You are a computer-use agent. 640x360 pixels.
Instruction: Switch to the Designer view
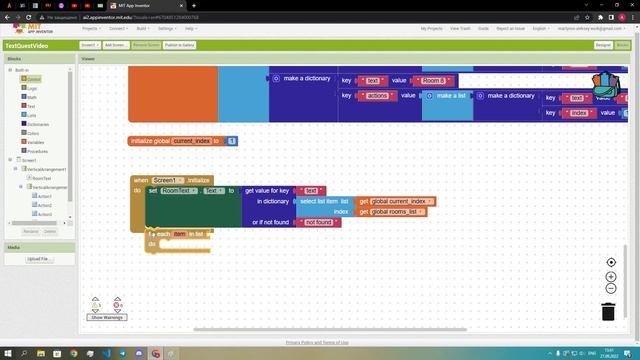pyautogui.click(x=603, y=45)
